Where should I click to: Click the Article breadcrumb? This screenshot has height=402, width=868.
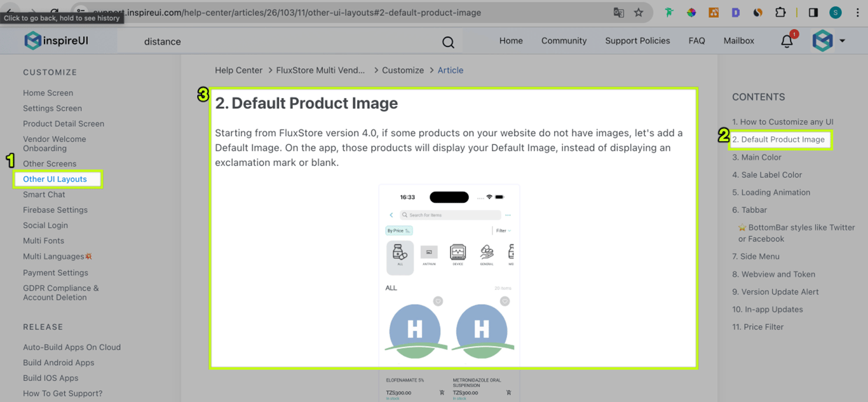[x=451, y=71]
